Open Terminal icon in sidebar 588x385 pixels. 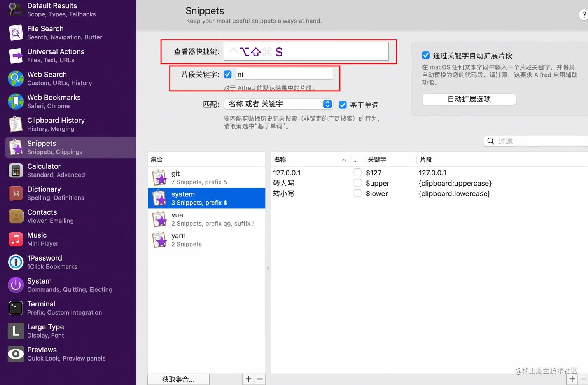pyautogui.click(x=16, y=308)
